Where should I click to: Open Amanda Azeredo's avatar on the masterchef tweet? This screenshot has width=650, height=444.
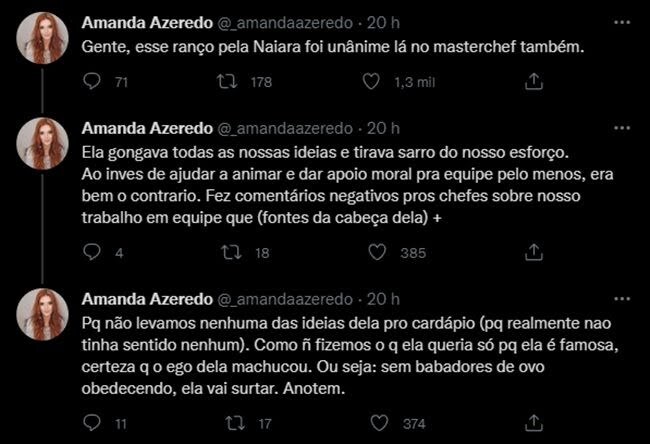tap(44, 38)
